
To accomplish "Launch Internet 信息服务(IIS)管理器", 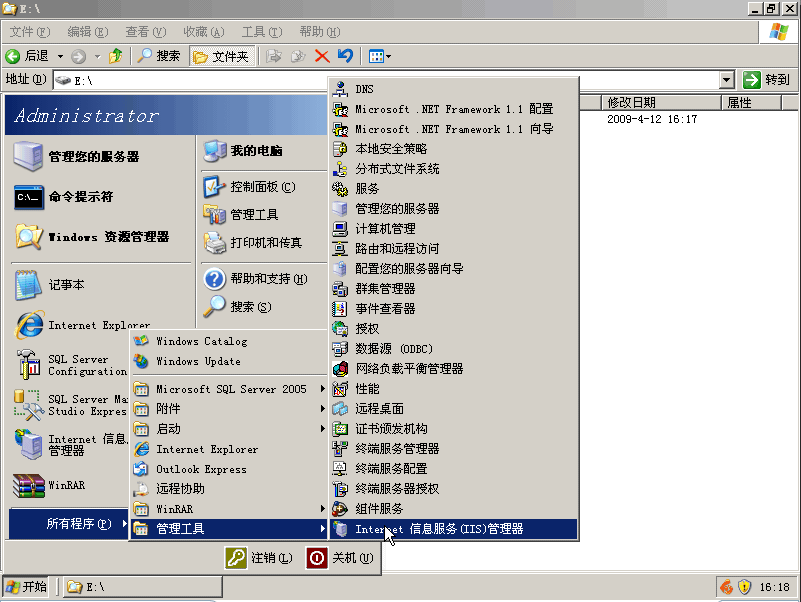I will (x=454, y=529).
